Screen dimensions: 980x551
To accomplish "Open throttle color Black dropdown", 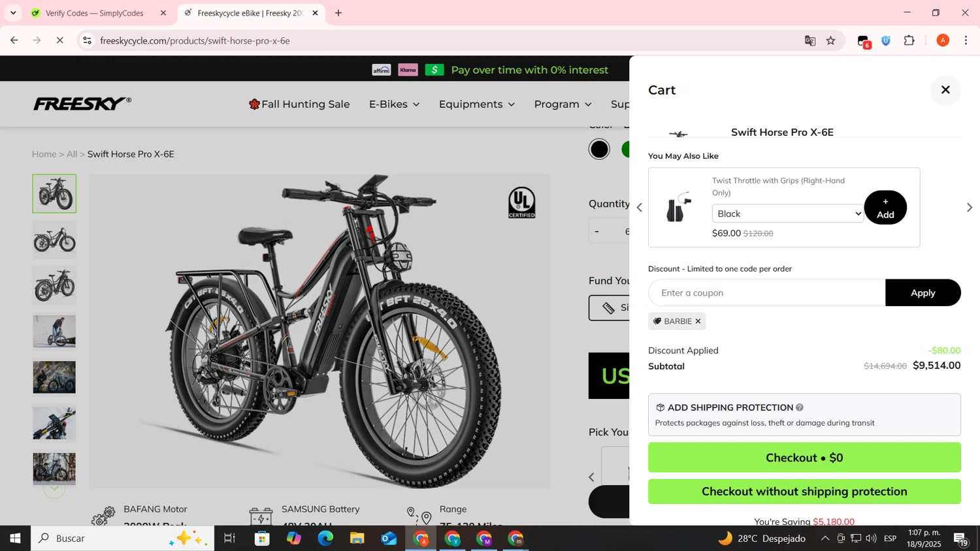I will coord(787,213).
